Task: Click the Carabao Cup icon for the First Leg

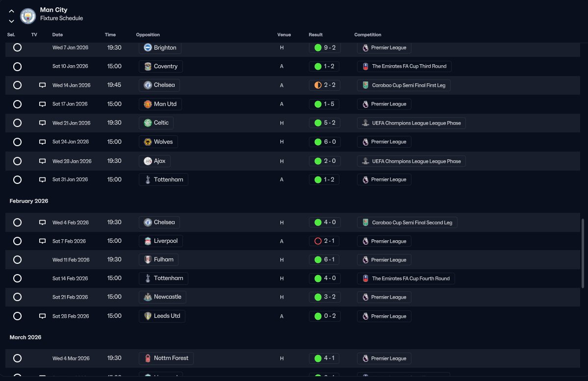Action: (x=365, y=85)
